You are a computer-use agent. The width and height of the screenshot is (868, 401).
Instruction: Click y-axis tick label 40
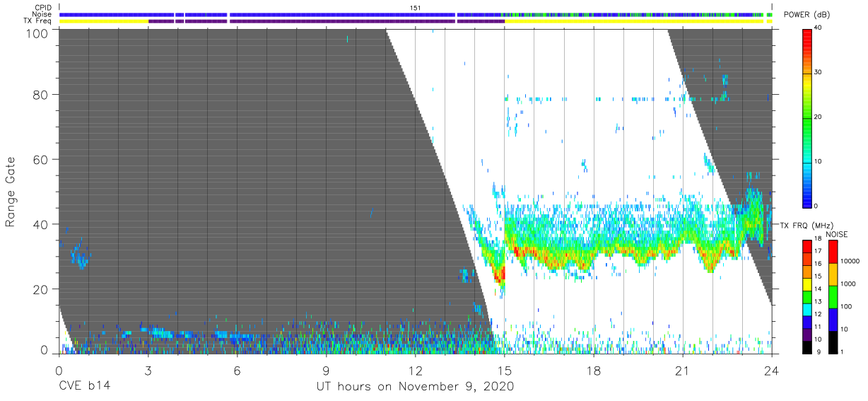[x=40, y=224]
